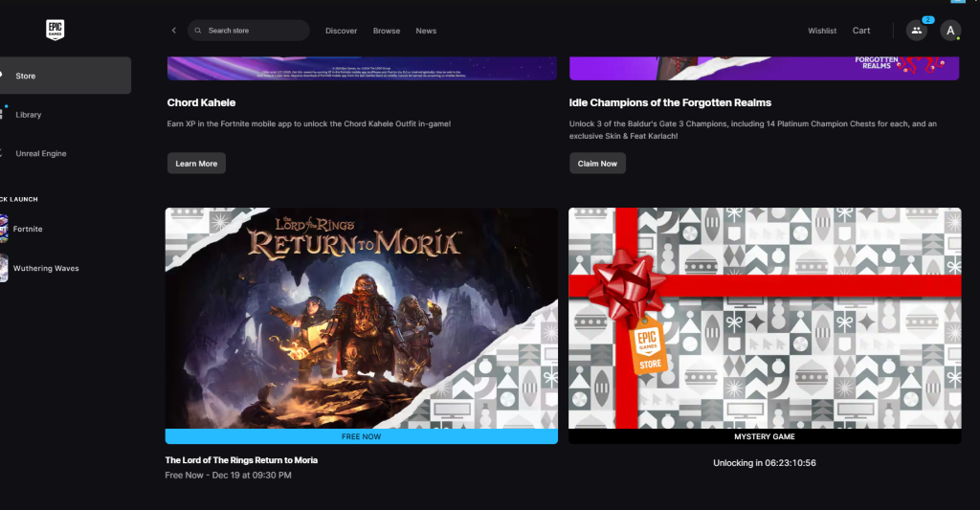The width and height of the screenshot is (980, 510).
Task: Open The Lord of The Rings Return to Moria title
Action: tap(241, 460)
